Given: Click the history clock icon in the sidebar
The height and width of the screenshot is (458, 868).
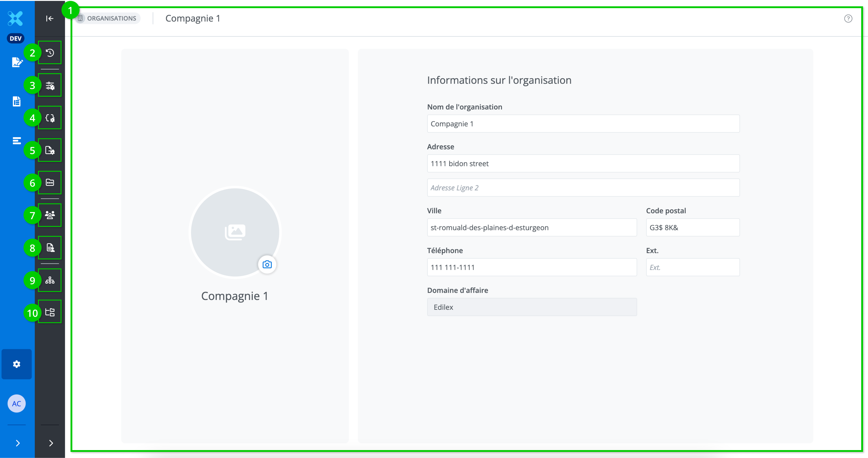Looking at the screenshot, I should click(50, 53).
